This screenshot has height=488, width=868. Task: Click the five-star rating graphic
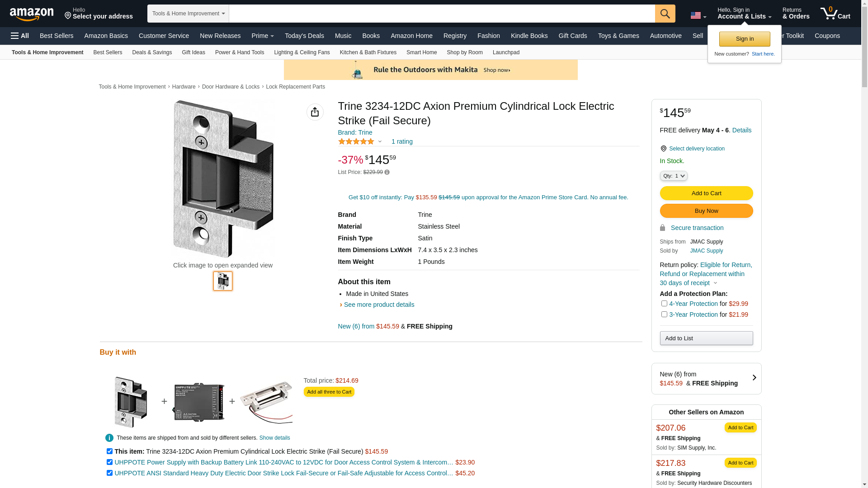coord(356,141)
